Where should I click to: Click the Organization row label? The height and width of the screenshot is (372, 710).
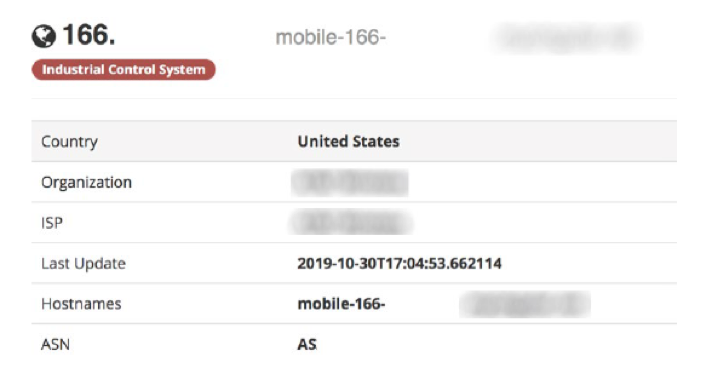[86, 182]
